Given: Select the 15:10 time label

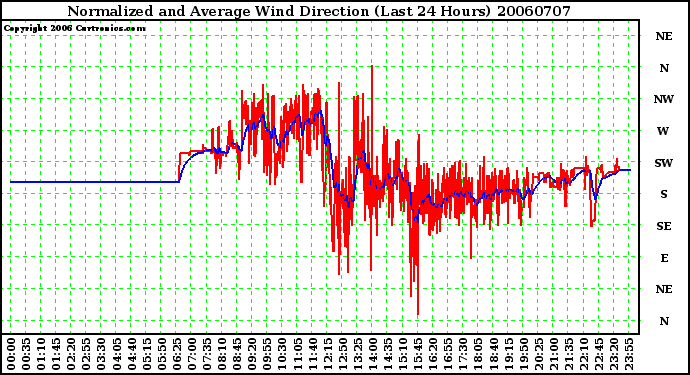Looking at the screenshot, I should click(403, 354).
